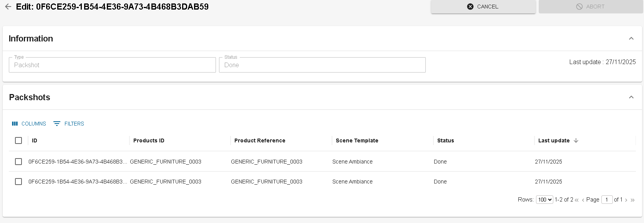Collapse the Information section
The width and height of the screenshot is (644, 223).
[631, 38]
